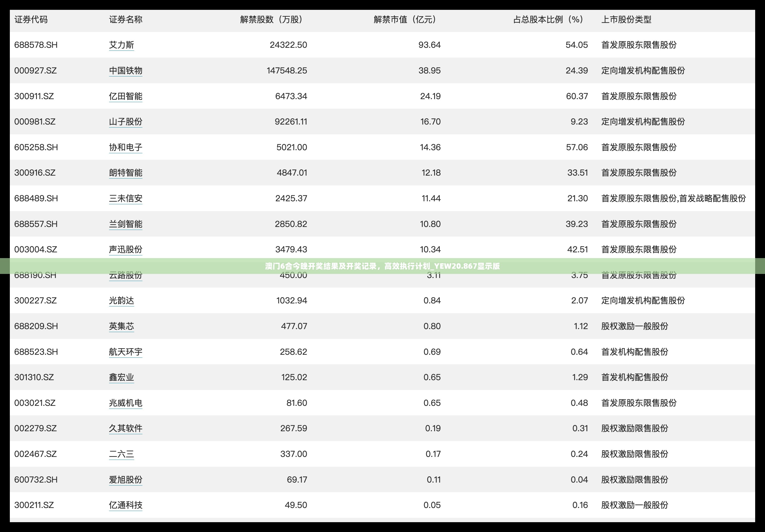Select the code 000927.SZ
This screenshot has width=765, height=532.
click(35, 70)
